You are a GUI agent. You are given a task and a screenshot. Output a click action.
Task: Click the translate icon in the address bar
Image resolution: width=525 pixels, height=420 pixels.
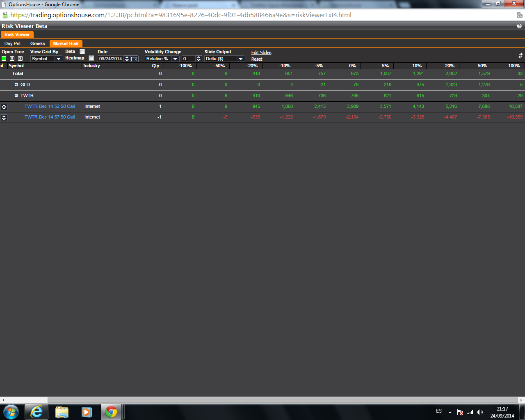point(520,15)
